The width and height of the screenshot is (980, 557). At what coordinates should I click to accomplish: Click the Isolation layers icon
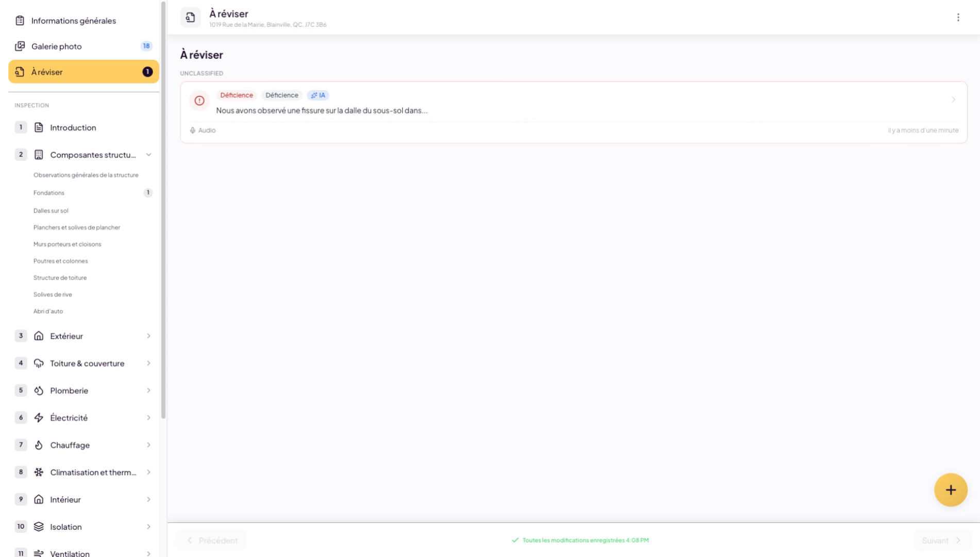click(39, 527)
